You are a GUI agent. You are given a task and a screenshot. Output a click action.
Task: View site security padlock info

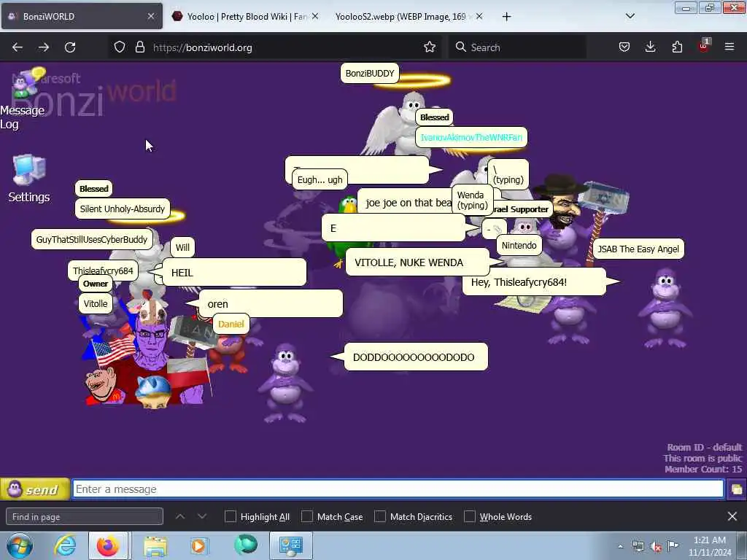pos(139,47)
